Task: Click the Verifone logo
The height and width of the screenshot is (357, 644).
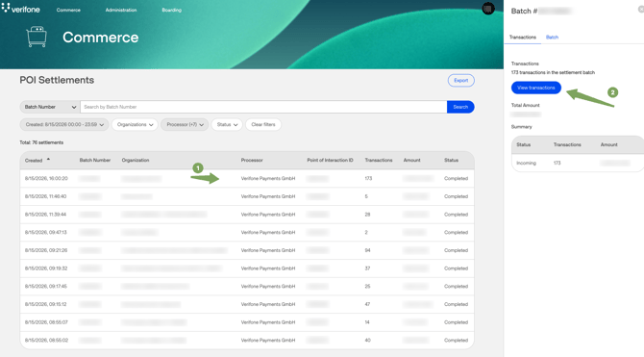Action: (21, 9)
